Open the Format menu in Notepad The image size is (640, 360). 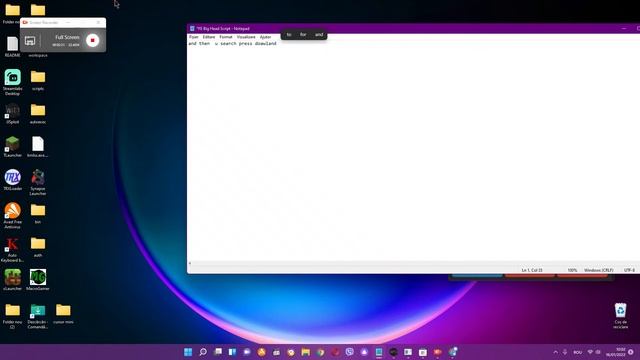pyautogui.click(x=226, y=37)
